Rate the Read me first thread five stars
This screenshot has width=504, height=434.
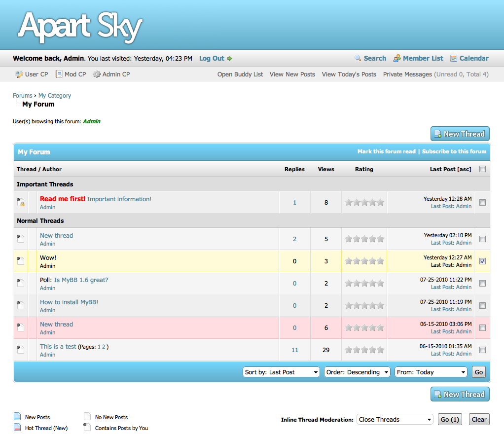[x=380, y=202]
